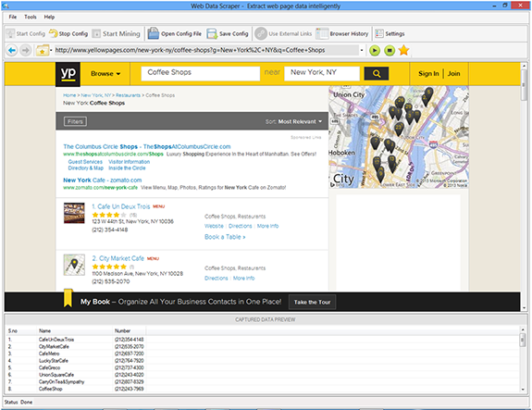This screenshot has width=532, height=410.
Task: Click Sign In link
Action: (x=428, y=74)
